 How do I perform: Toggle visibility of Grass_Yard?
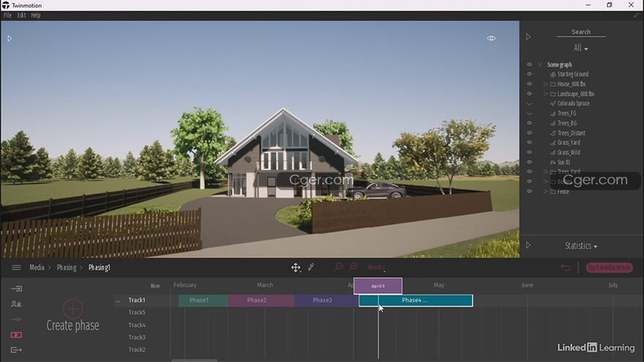529,143
